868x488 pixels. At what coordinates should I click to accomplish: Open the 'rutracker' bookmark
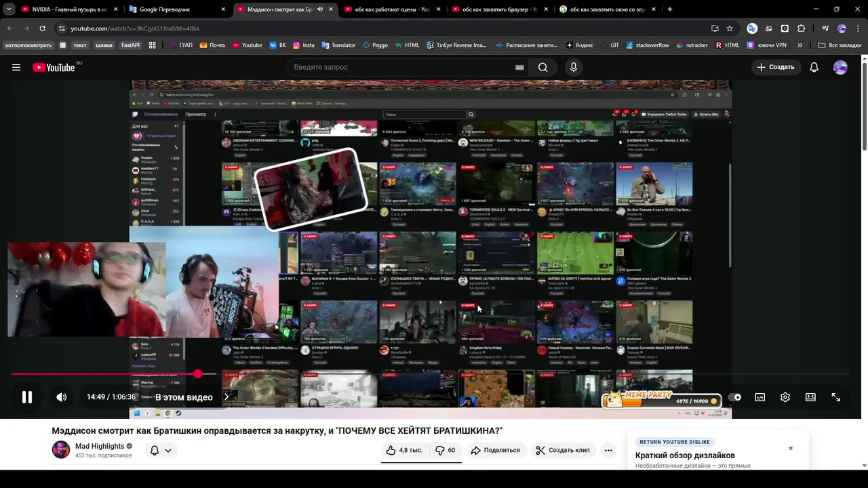691,45
